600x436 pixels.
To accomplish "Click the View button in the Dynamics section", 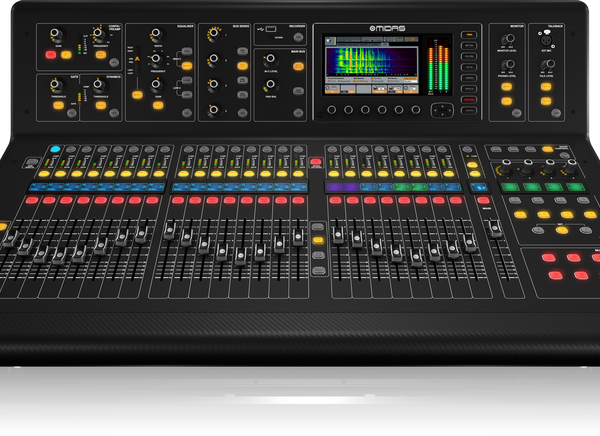I will (x=114, y=113).
